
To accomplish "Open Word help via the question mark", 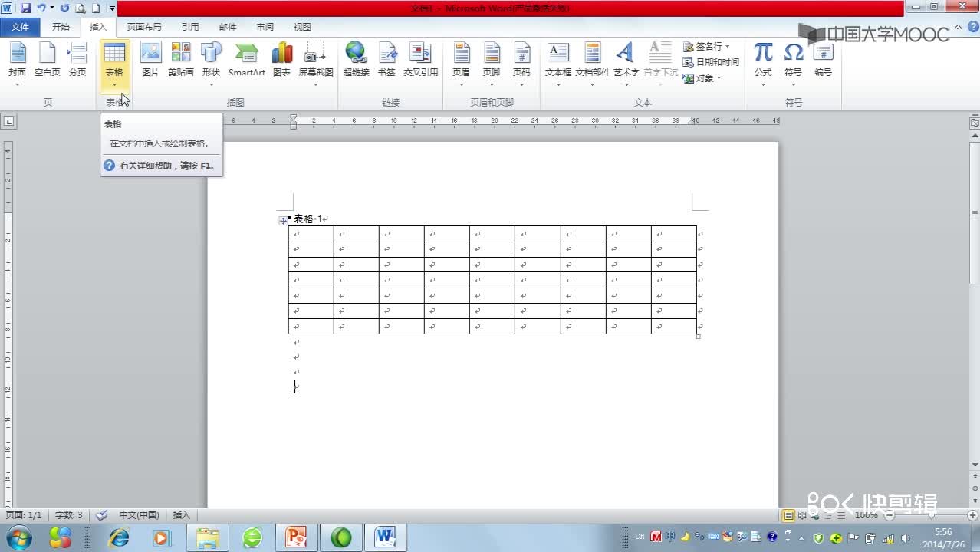I will [x=972, y=26].
